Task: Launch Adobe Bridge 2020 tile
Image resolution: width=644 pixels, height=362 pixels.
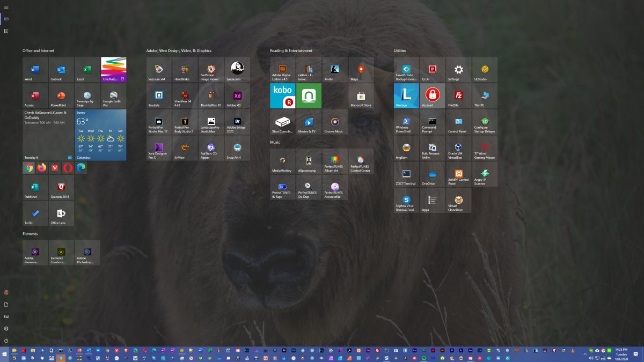Action: (238, 122)
